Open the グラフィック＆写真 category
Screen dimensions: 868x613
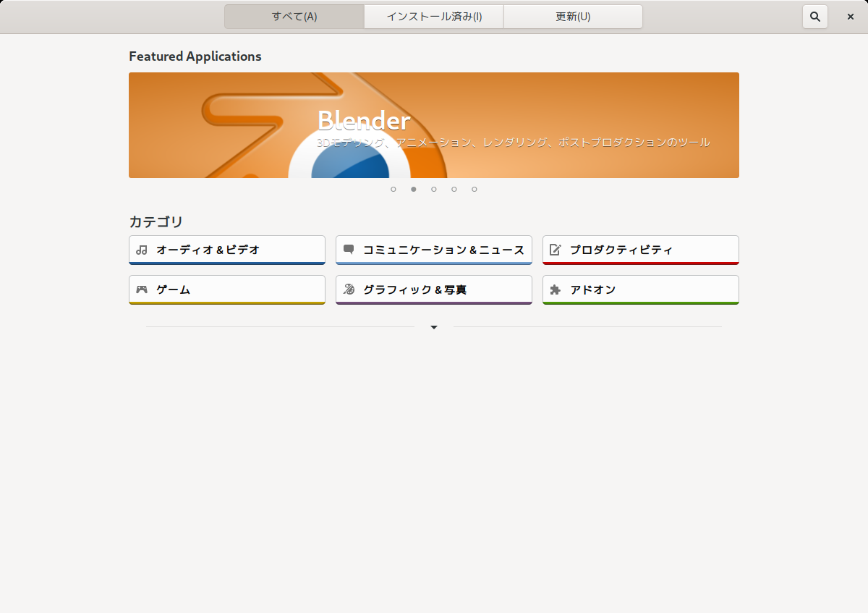pyautogui.click(x=434, y=289)
